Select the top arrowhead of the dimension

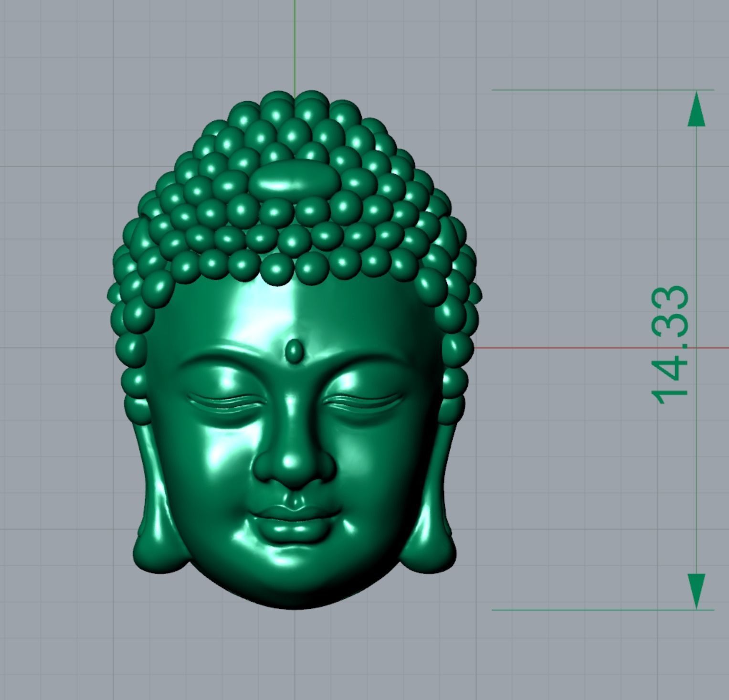click(x=697, y=108)
